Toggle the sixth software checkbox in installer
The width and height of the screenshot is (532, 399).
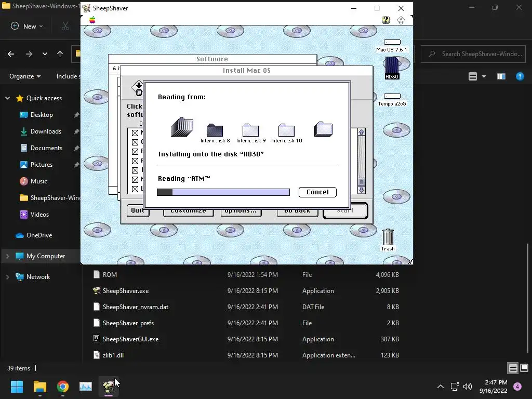[135, 179]
